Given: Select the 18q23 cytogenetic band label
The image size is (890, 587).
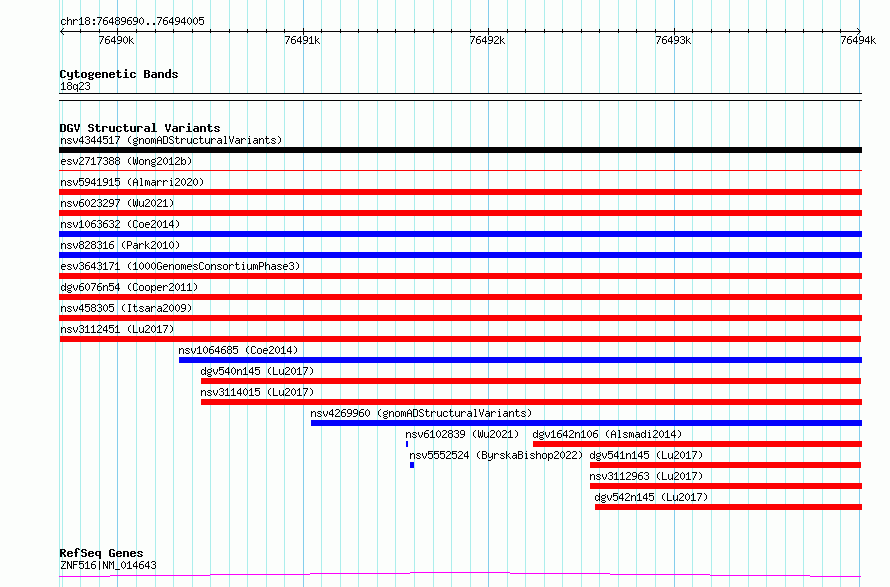Looking at the screenshot, I should coord(75,86).
